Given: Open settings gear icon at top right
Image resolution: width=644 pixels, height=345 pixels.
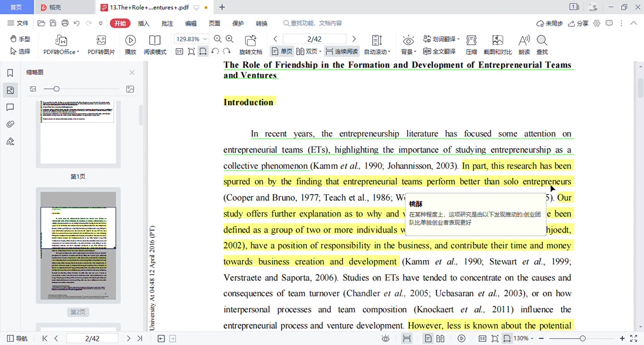Looking at the screenshot, I should pyautogui.click(x=597, y=23).
